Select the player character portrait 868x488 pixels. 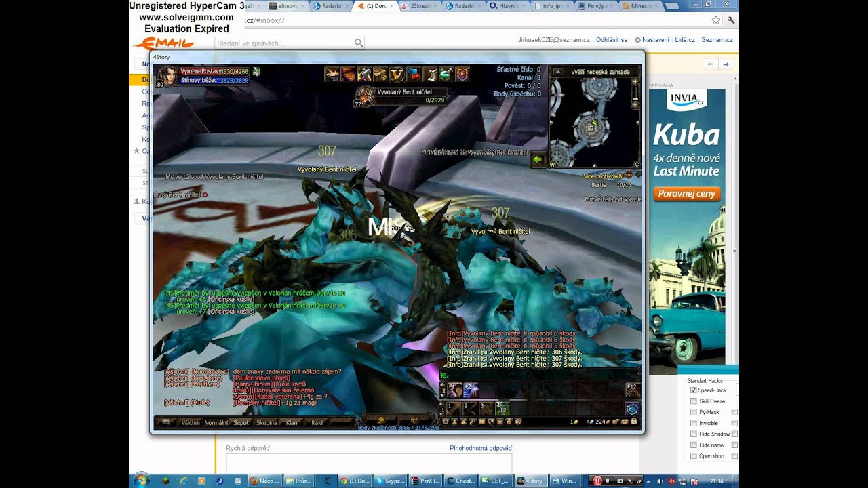(x=167, y=76)
